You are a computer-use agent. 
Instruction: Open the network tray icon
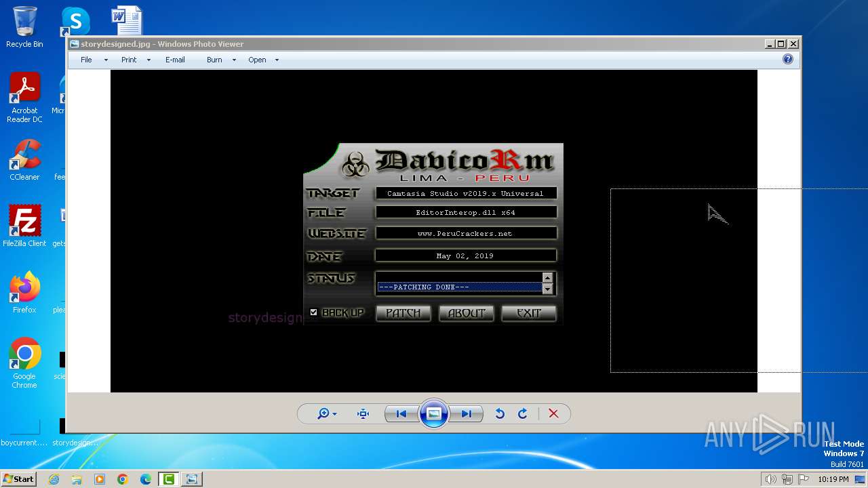point(787,479)
